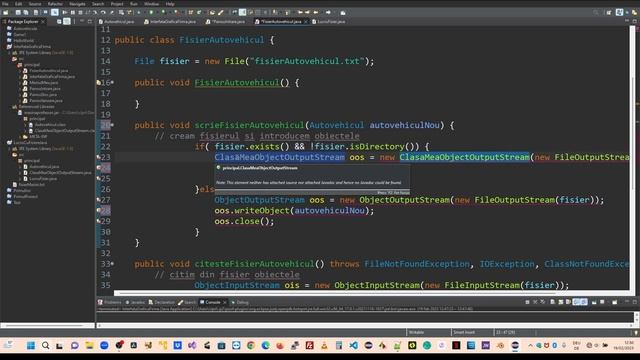This screenshot has width=640, height=360.
Task: Click the New Java Class toolbar icon
Action: 199,13
